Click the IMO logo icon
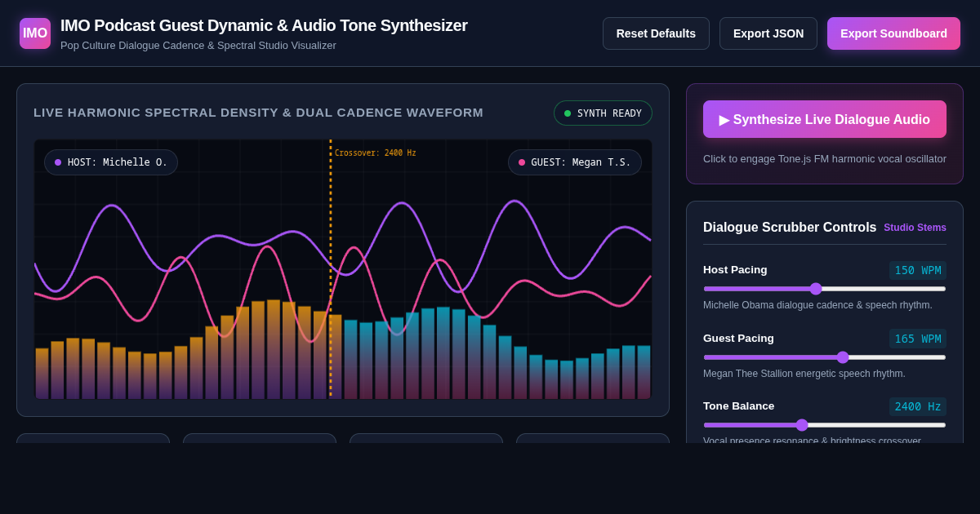 pos(35,33)
